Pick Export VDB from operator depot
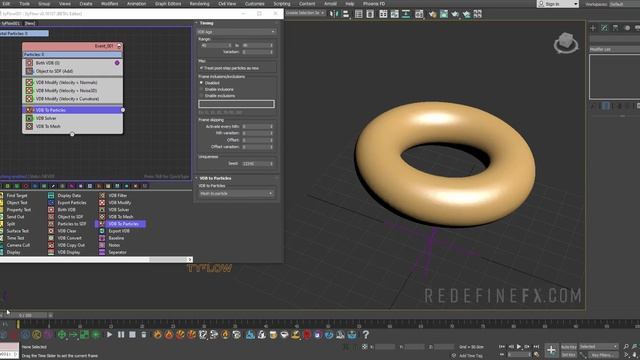The image size is (640, 360). [x=115, y=231]
